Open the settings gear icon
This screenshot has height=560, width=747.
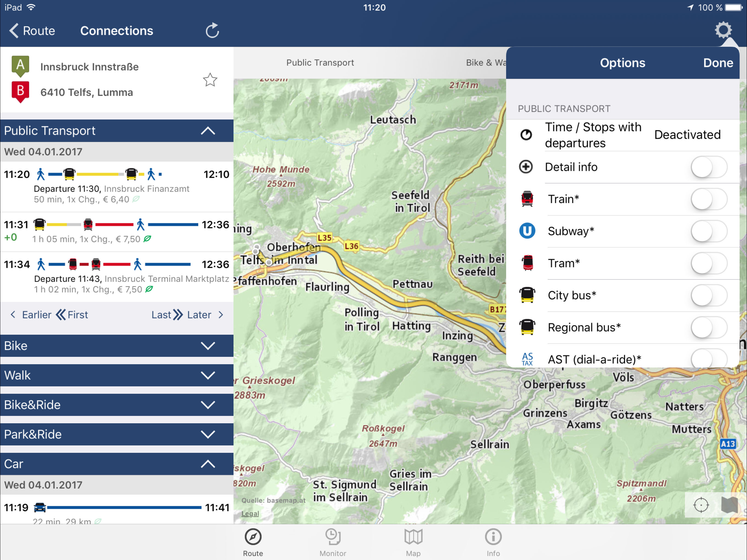click(x=723, y=30)
